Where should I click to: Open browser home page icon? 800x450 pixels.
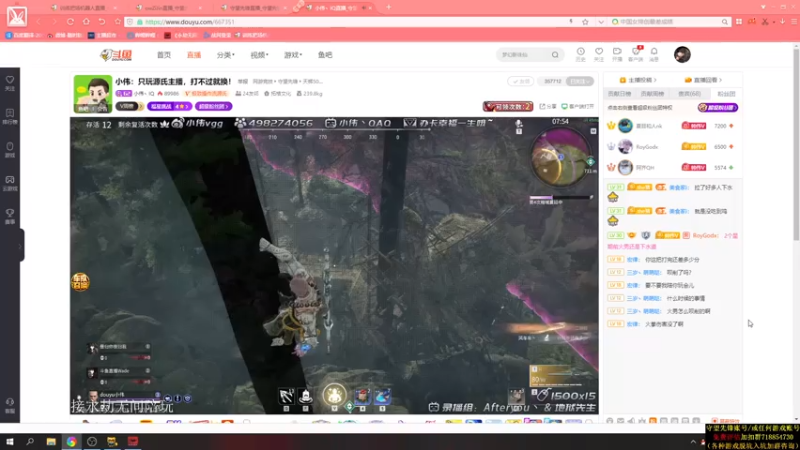click(86, 22)
